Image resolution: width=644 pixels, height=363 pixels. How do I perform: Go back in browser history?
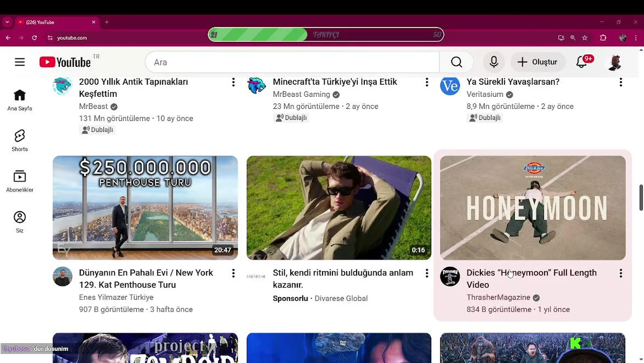click(x=8, y=38)
